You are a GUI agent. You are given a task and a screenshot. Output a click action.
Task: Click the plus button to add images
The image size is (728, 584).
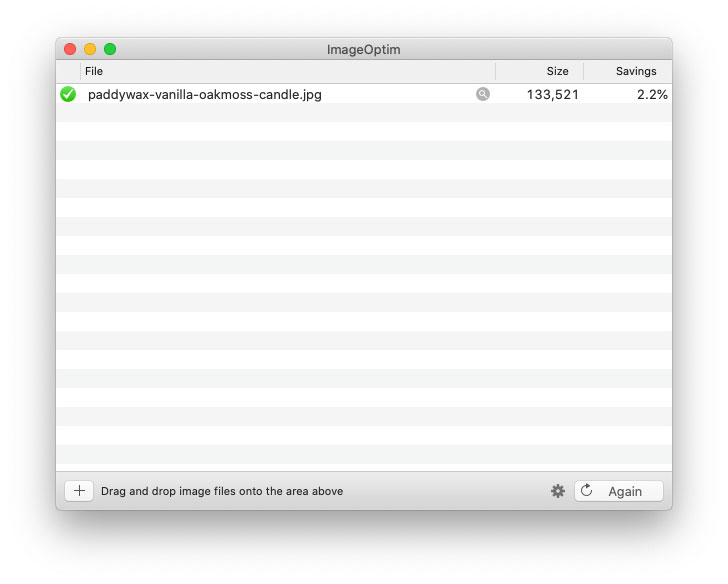79,491
